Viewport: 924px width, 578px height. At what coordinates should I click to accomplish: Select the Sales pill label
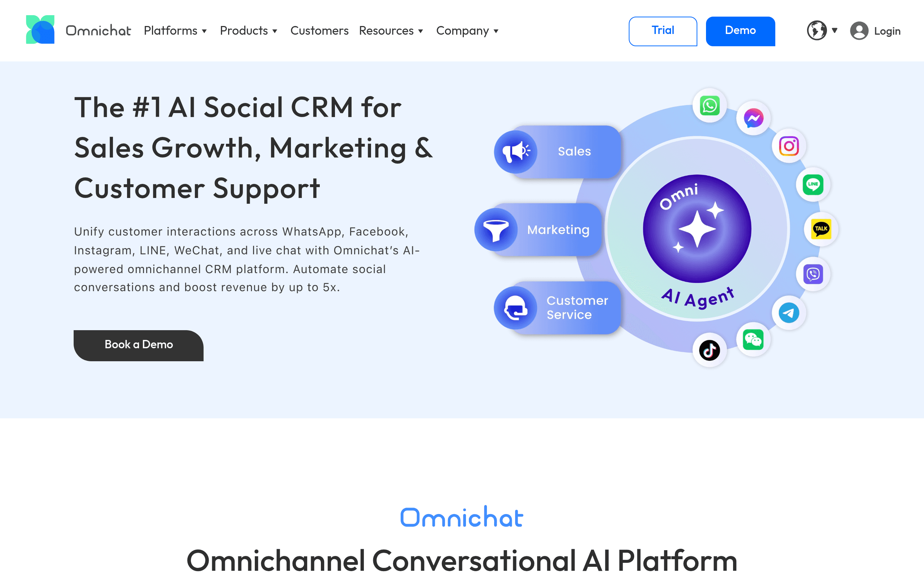[x=574, y=151]
